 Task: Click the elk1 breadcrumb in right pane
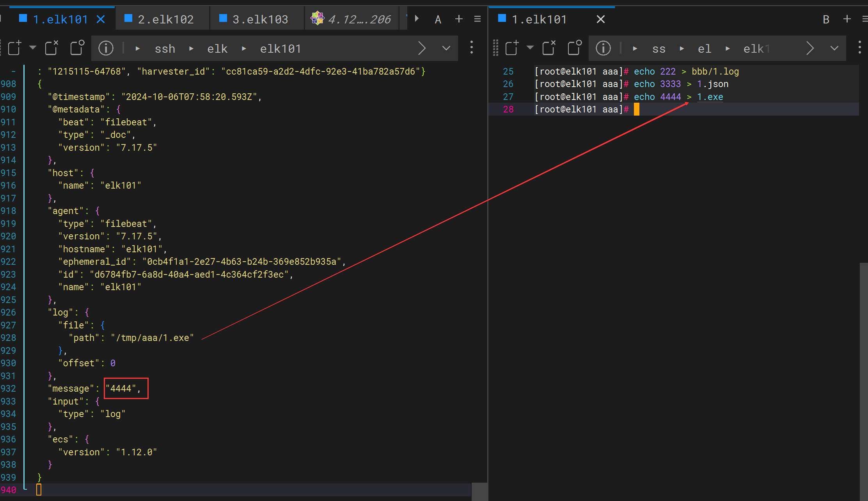757,49
